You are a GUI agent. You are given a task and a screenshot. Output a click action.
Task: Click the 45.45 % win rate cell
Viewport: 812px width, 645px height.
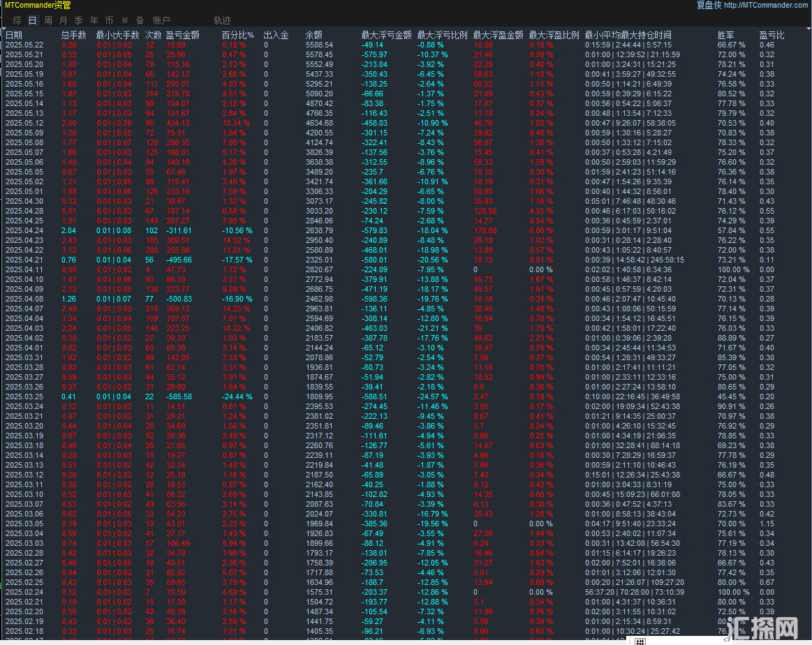click(x=731, y=396)
